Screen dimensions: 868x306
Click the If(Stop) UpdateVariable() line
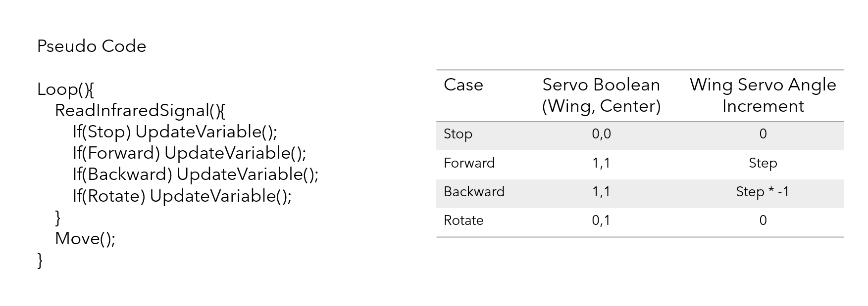[175, 132]
